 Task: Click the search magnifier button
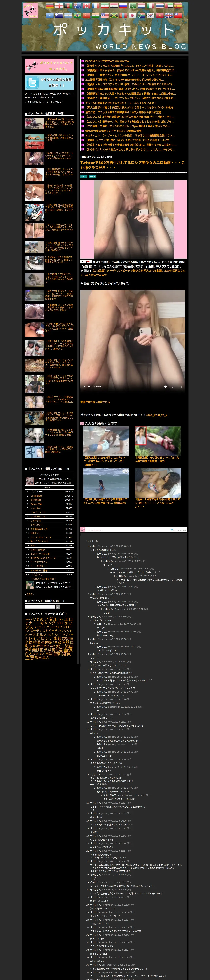[x=58, y=607]
